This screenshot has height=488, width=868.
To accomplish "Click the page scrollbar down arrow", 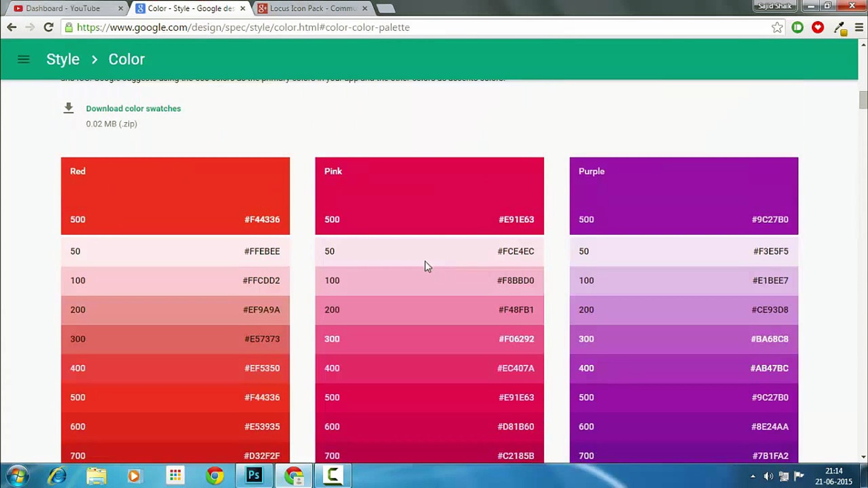I will (x=863, y=457).
